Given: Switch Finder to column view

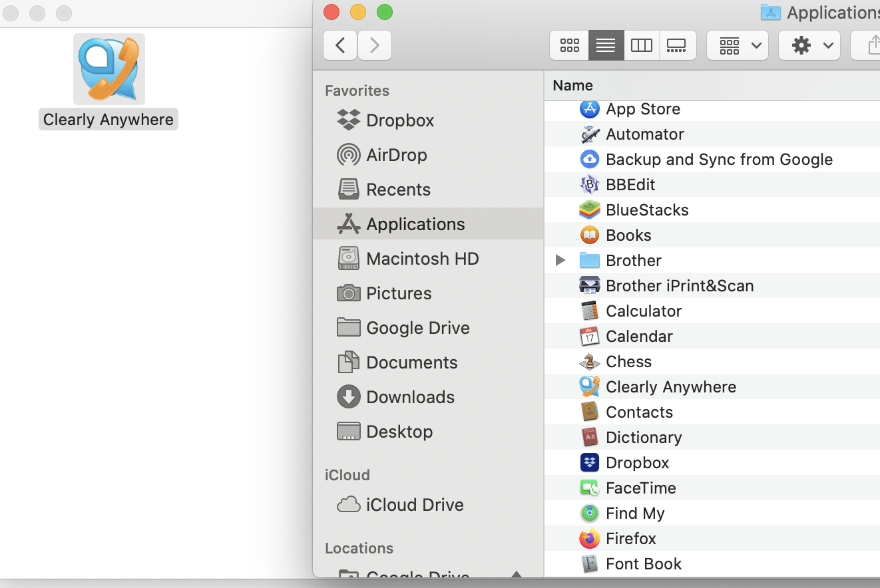Looking at the screenshot, I should click(642, 45).
